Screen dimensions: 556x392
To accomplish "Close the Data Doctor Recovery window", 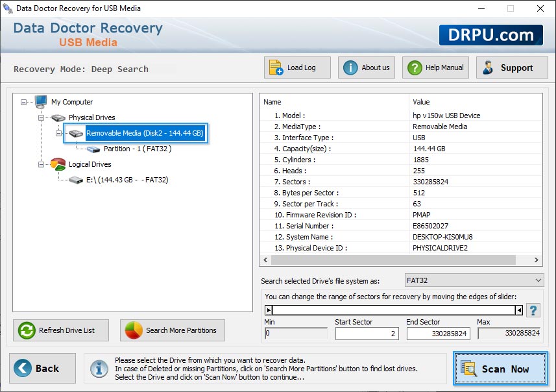I will [x=540, y=8].
